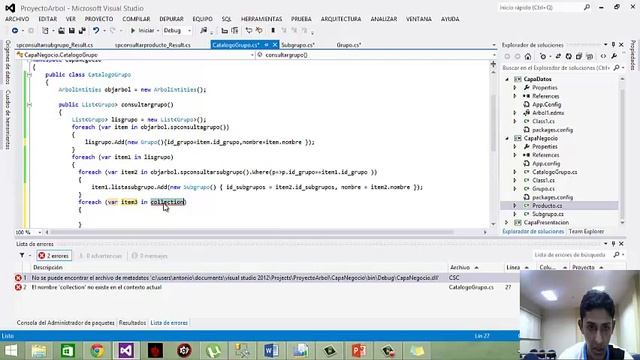Click the View Code icon in Solution Explorer
The image size is (640, 360).
[603, 57]
